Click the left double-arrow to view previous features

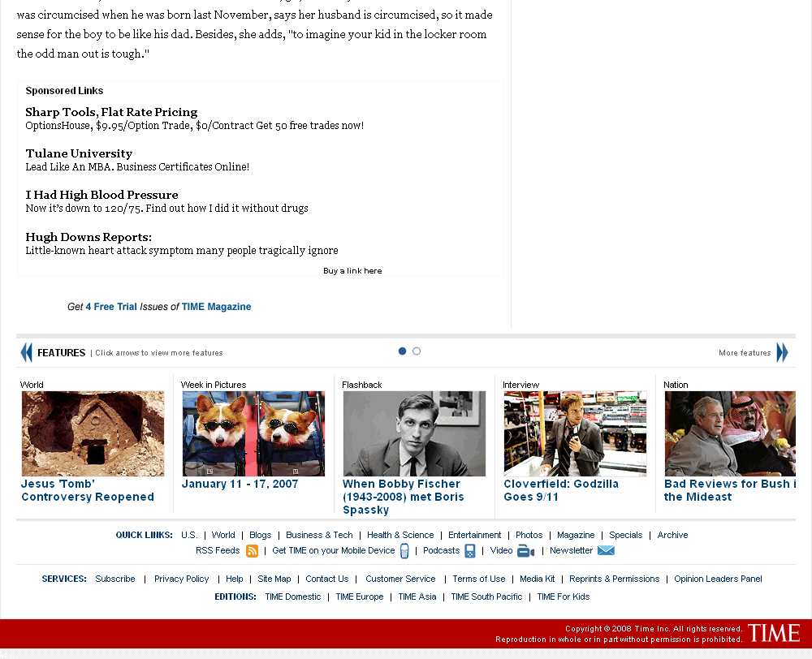point(27,352)
